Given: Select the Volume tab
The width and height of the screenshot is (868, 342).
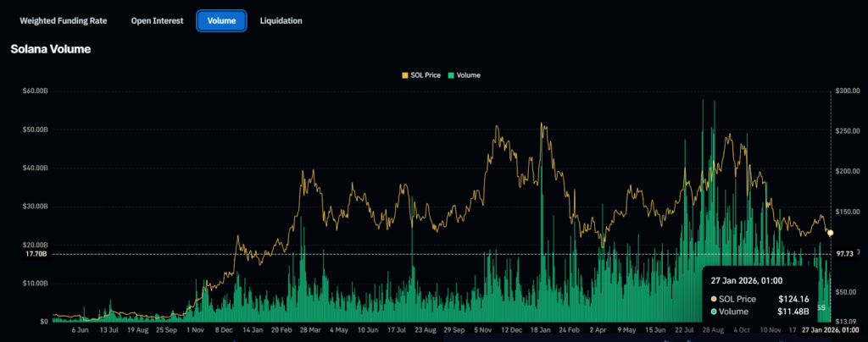Looking at the screenshot, I should 221,20.
